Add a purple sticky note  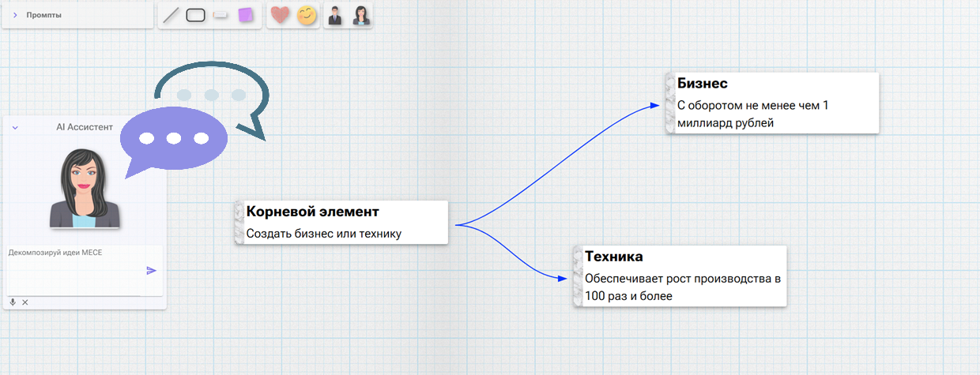coord(246,15)
